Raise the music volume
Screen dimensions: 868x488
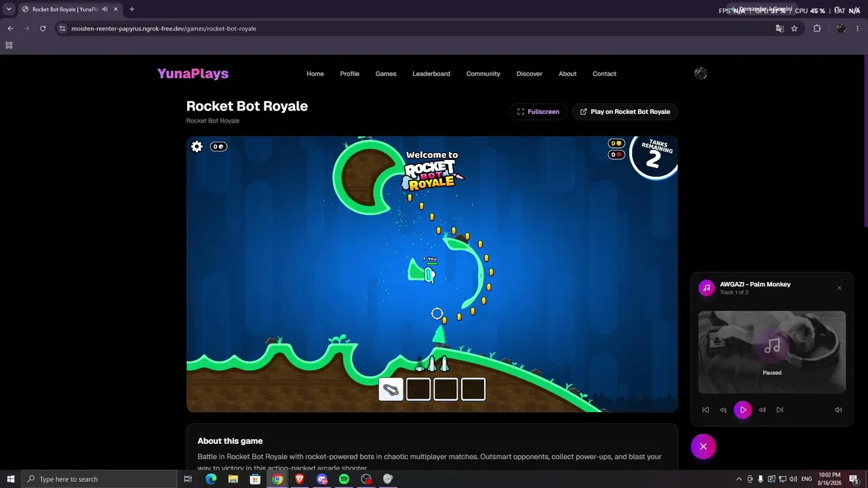tap(762, 410)
